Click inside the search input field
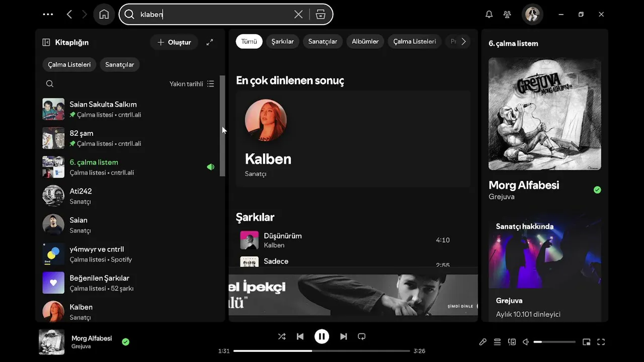 point(214,15)
